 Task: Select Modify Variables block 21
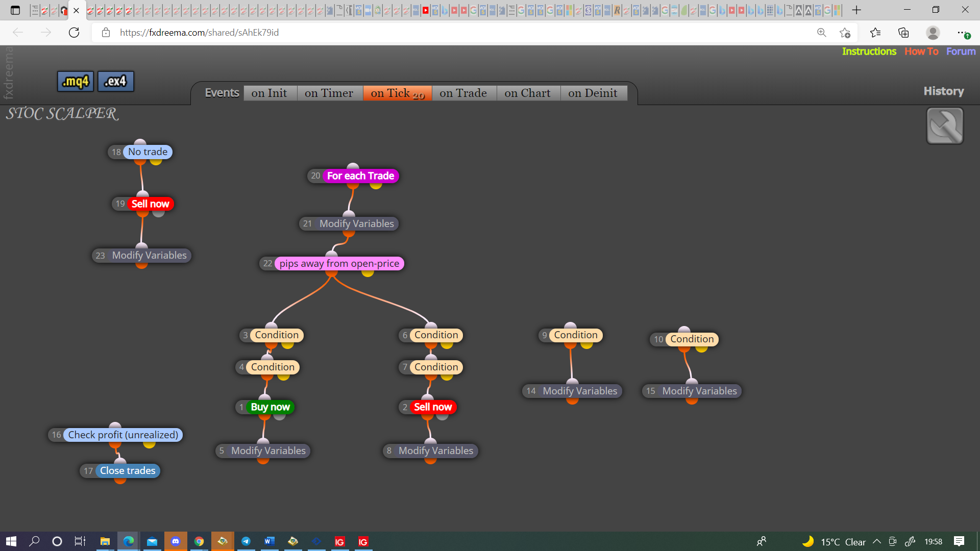pyautogui.click(x=349, y=223)
